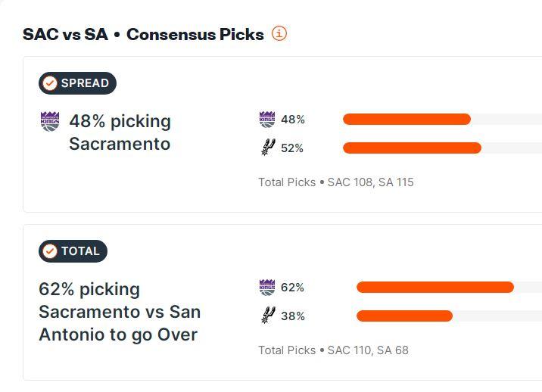Click Total Picks SAC 110, SA 68 text
The height and width of the screenshot is (392, 542).
tap(333, 350)
